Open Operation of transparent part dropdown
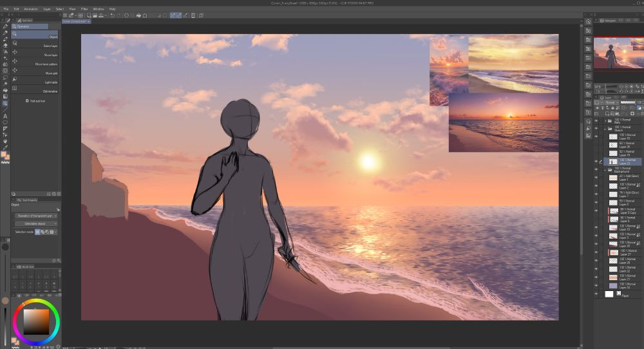 pyautogui.click(x=35, y=216)
